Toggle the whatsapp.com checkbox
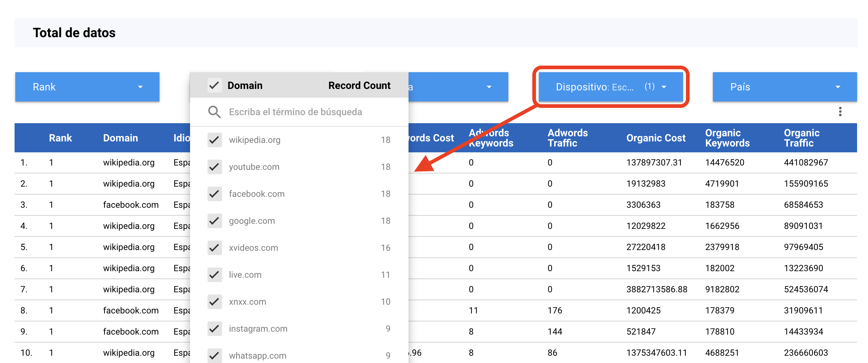 (x=214, y=355)
